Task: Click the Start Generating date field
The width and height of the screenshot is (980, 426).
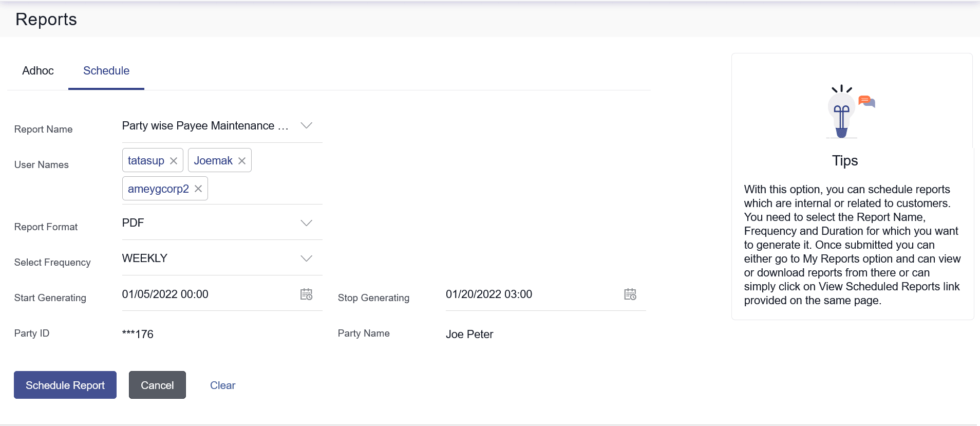Action: click(205, 294)
